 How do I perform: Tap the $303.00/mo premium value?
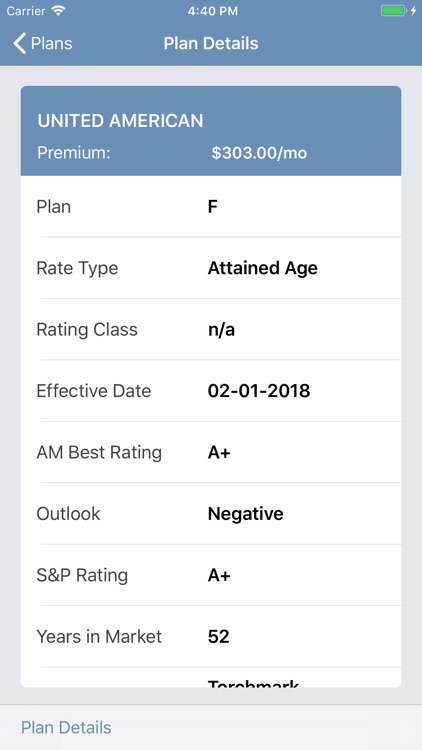pyautogui.click(x=259, y=153)
